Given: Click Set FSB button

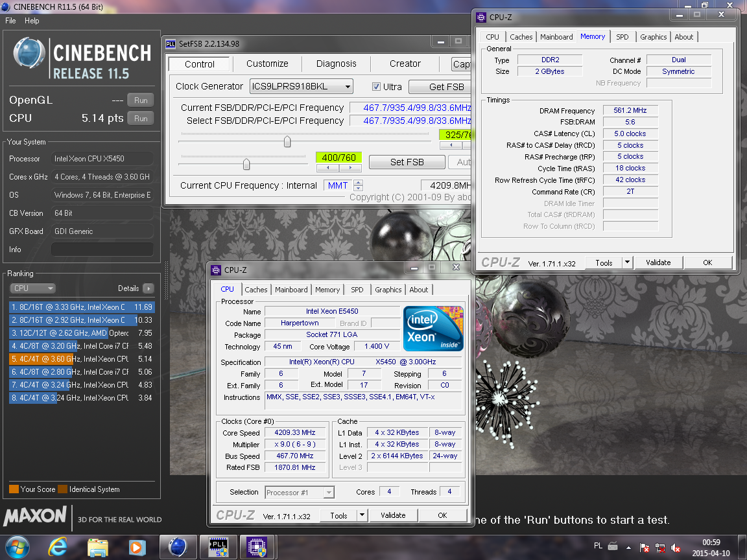Looking at the screenshot, I should pos(407,162).
